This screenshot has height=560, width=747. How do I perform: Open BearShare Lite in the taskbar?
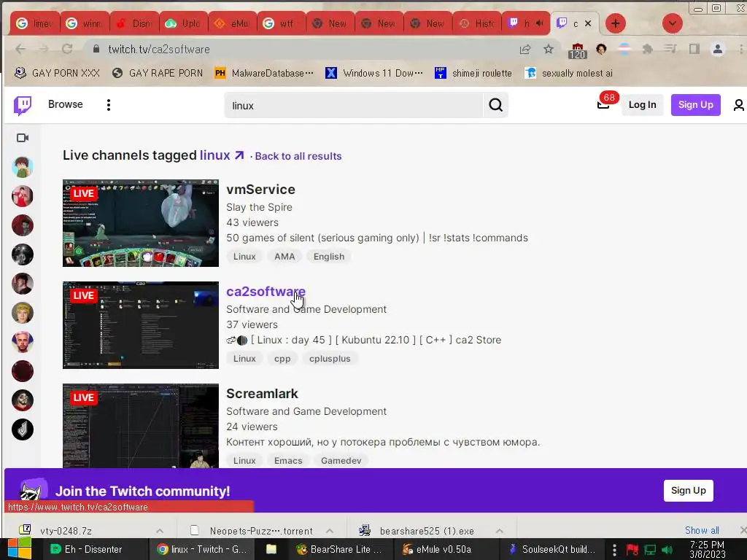[x=339, y=550]
